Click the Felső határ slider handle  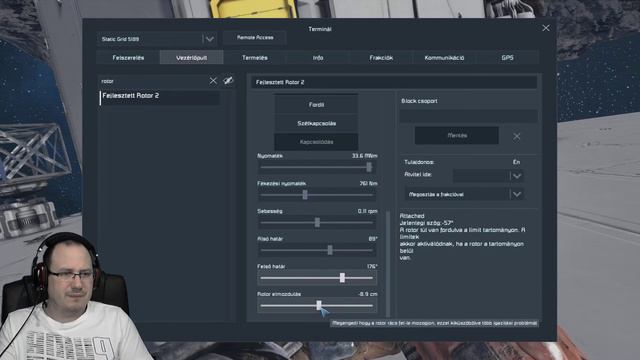(x=342, y=278)
